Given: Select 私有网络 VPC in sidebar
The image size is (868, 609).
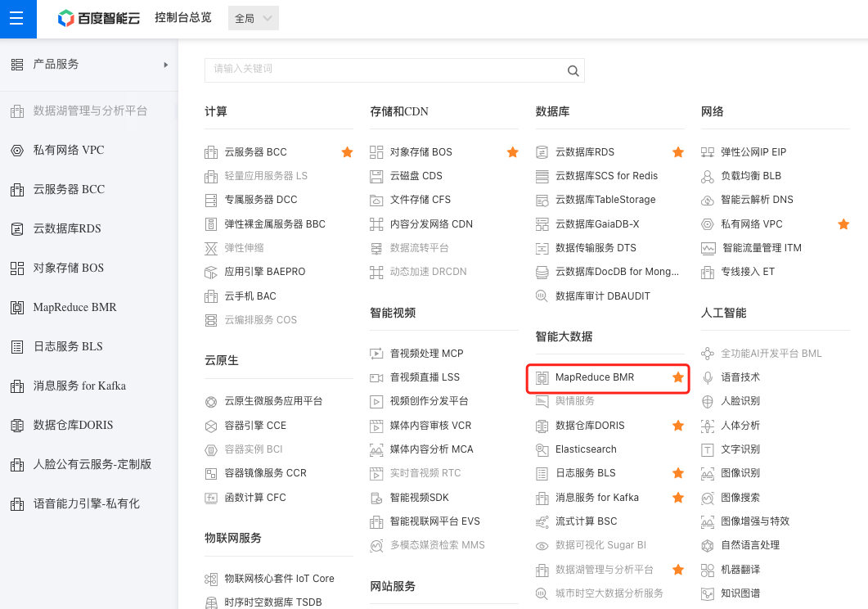Looking at the screenshot, I should click(x=69, y=150).
